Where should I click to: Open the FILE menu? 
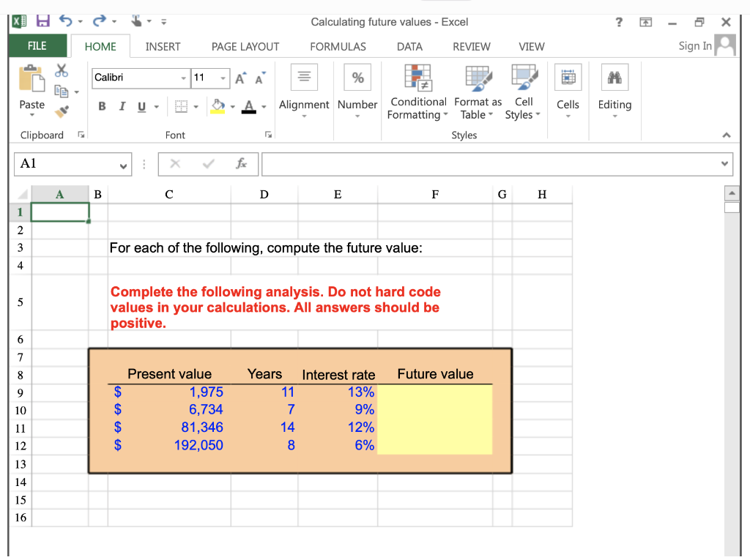[x=37, y=45]
